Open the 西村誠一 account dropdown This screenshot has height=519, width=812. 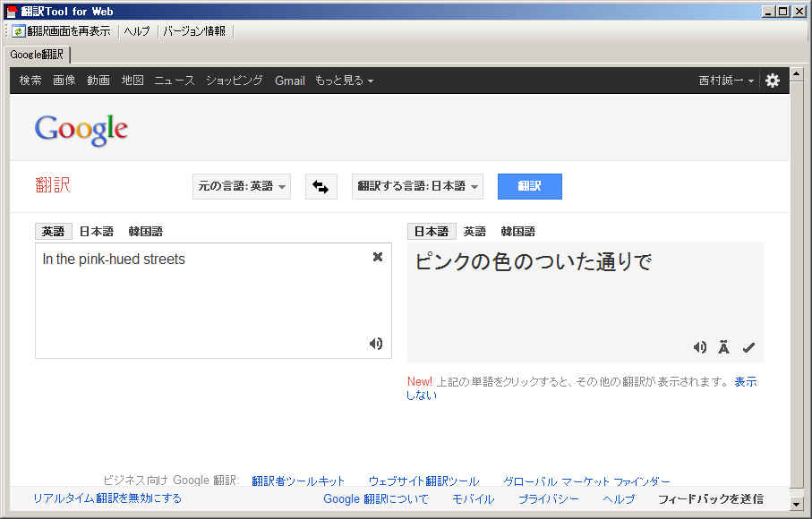click(725, 81)
